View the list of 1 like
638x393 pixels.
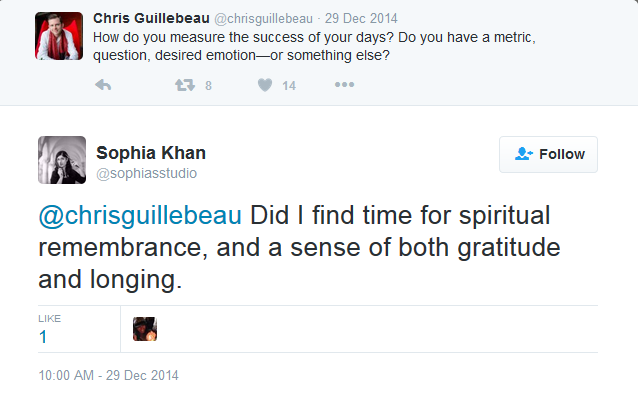pyautogui.click(x=43, y=337)
